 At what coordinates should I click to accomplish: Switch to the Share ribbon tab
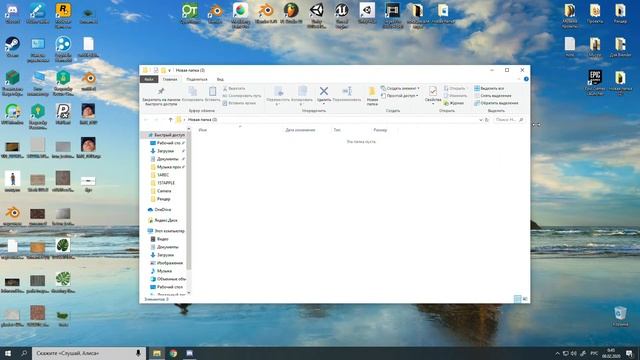click(197, 79)
